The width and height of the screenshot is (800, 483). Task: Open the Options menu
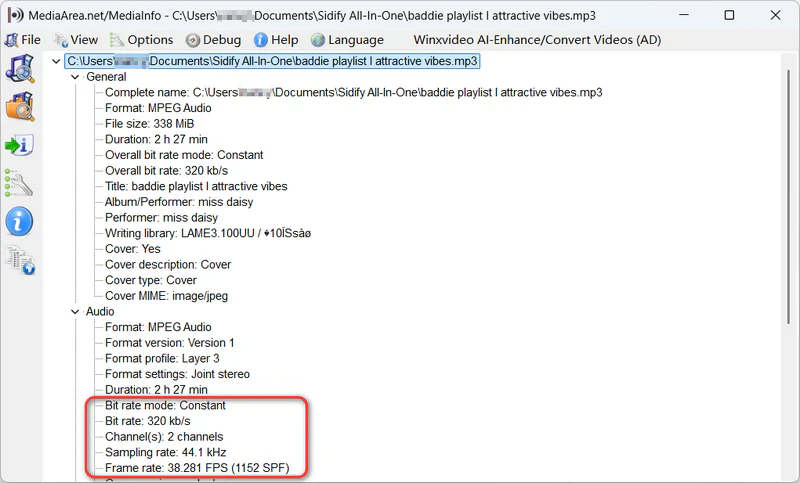(141, 40)
